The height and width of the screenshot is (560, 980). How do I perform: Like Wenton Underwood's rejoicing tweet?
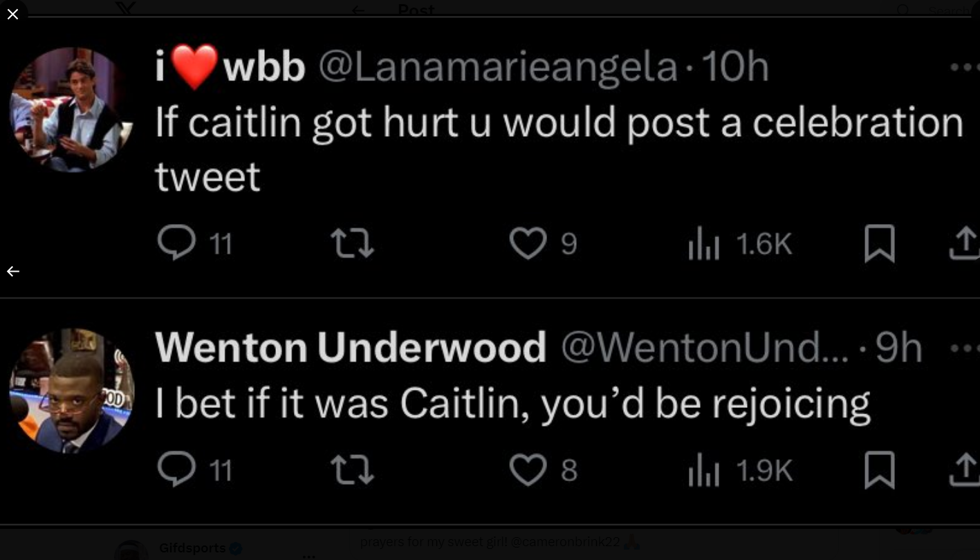coord(528,470)
